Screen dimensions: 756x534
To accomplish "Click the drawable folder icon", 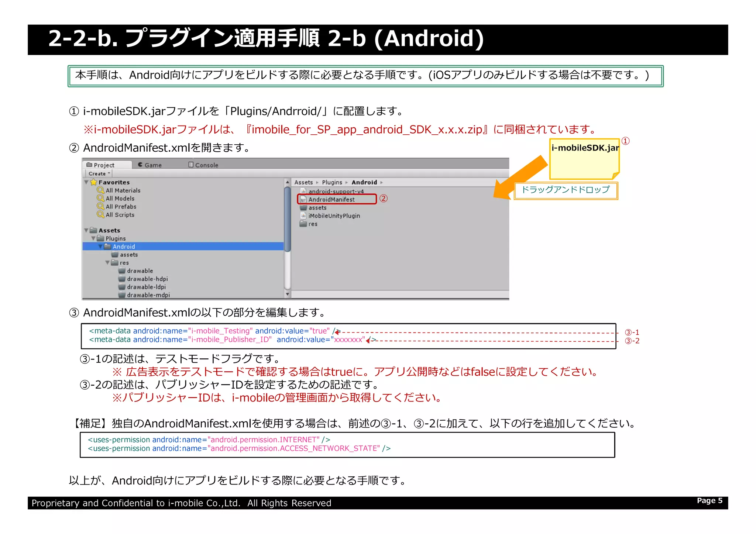I will [x=122, y=271].
